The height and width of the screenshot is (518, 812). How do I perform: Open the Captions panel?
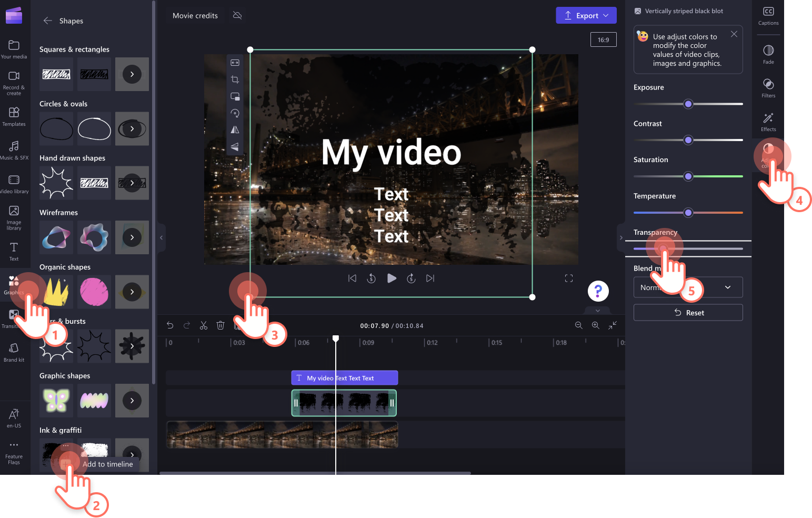point(768,16)
